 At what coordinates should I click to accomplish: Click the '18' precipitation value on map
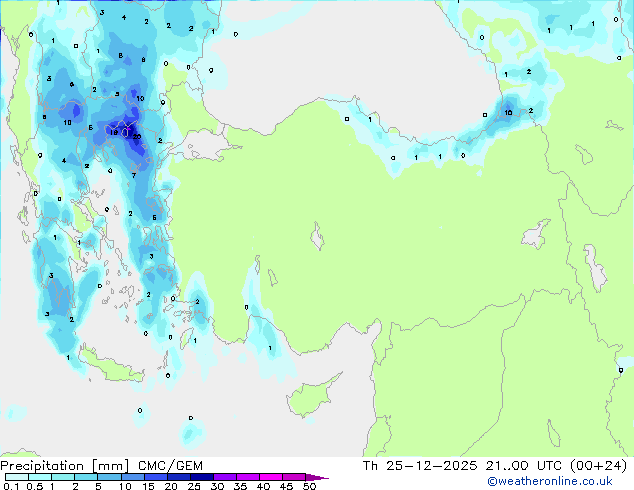click(x=114, y=132)
